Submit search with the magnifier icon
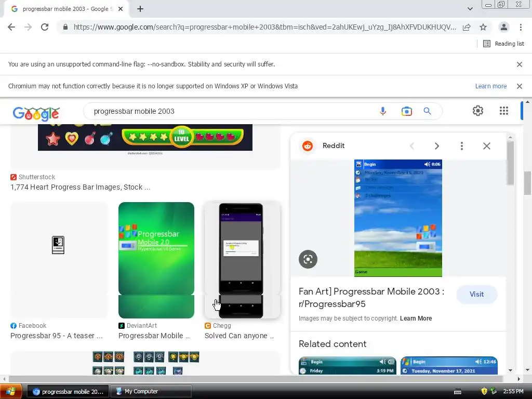 point(427,111)
